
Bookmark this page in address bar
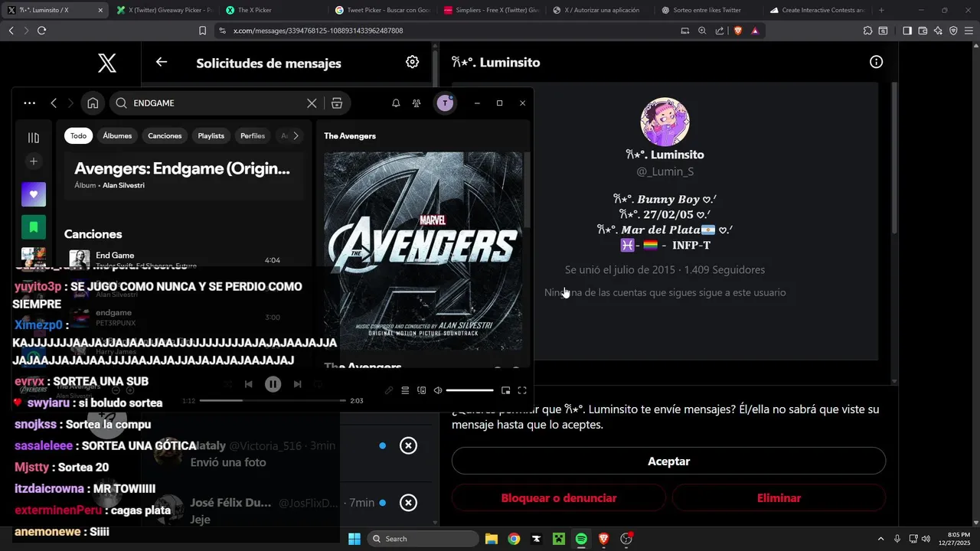[x=202, y=31]
